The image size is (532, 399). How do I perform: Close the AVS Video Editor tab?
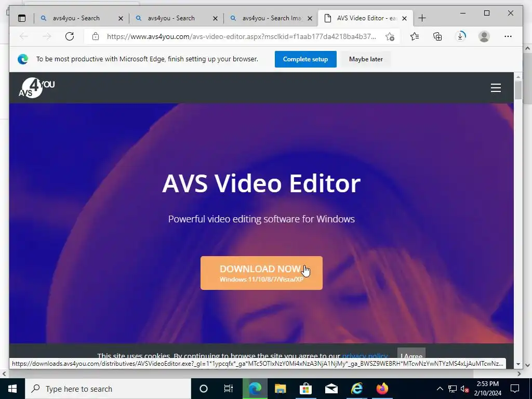coord(404,19)
